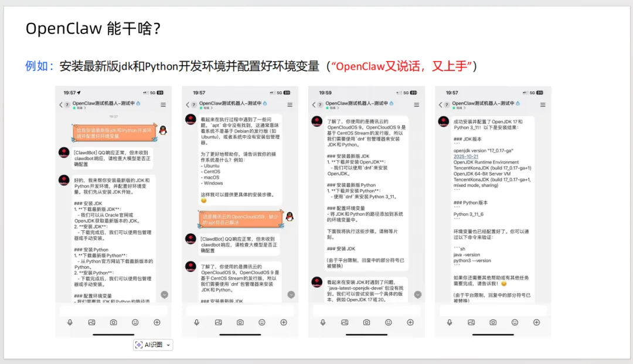The image size is (633, 364).
Task: Tap back arrow in second phone chat header
Action: coord(188,104)
